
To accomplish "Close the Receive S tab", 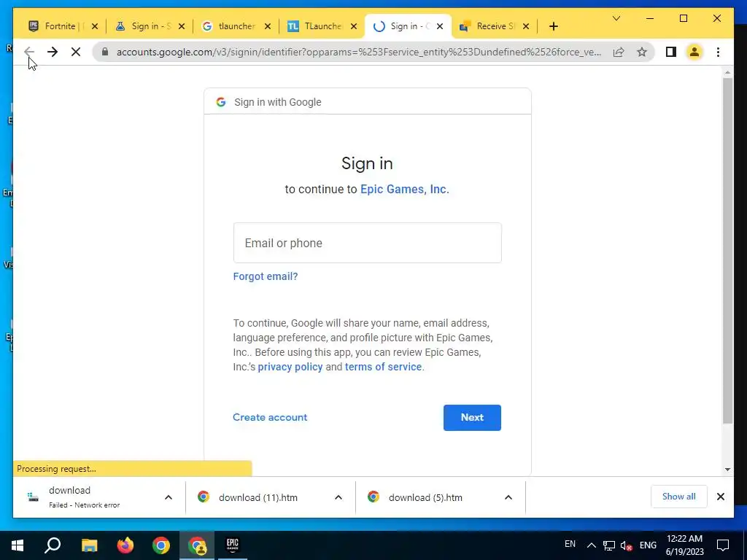I will 526,26.
